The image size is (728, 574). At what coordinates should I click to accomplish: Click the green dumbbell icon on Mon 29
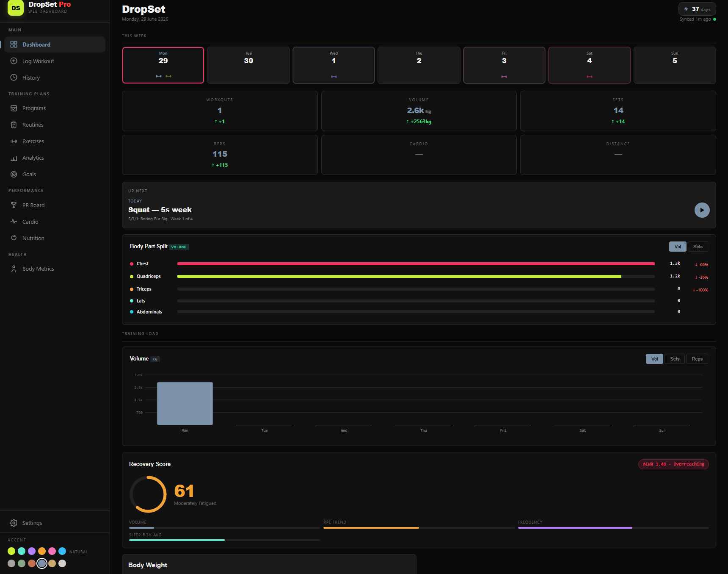[x=168, y=76]
